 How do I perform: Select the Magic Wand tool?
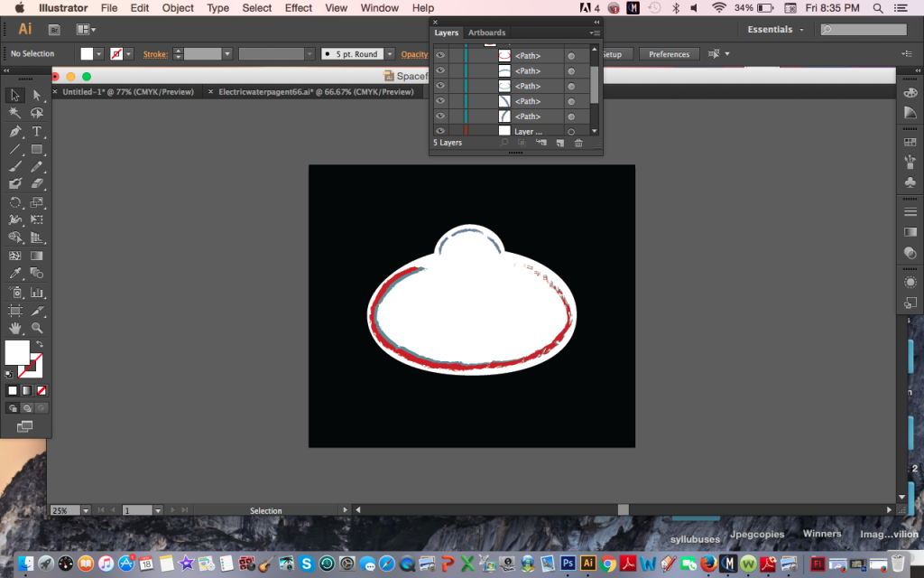15,113
